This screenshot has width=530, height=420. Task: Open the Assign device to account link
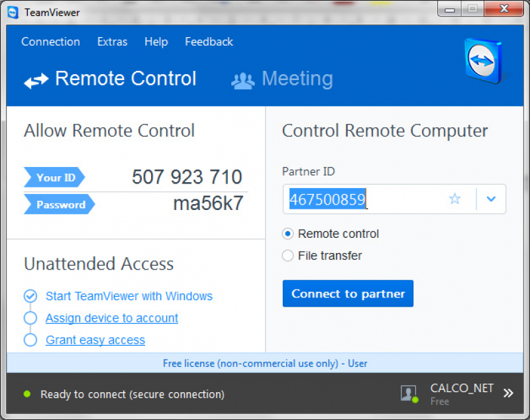pos(112,318)
